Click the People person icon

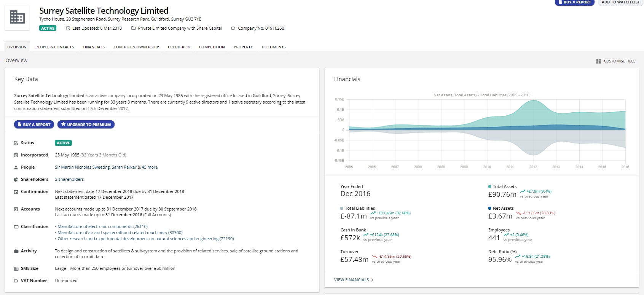click(x=16, y=167)
